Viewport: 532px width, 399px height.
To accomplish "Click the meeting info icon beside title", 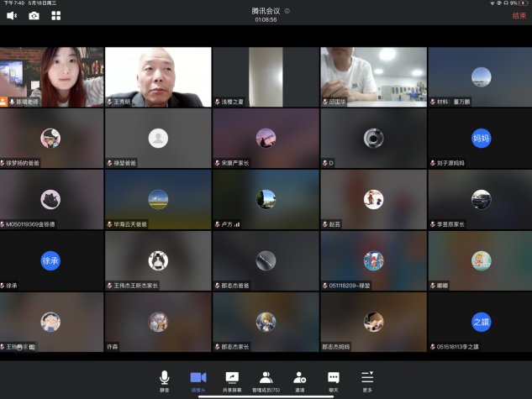I will (287, 11).
